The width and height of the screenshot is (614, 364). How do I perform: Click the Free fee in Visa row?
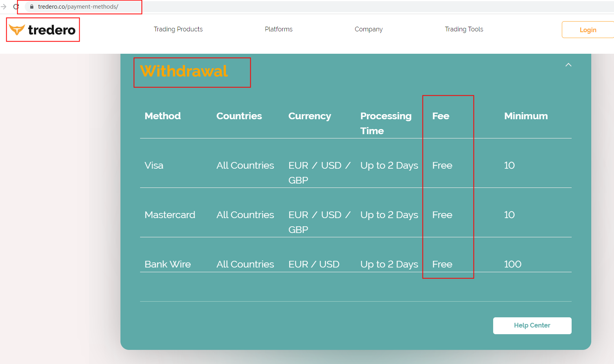point(442,166)
